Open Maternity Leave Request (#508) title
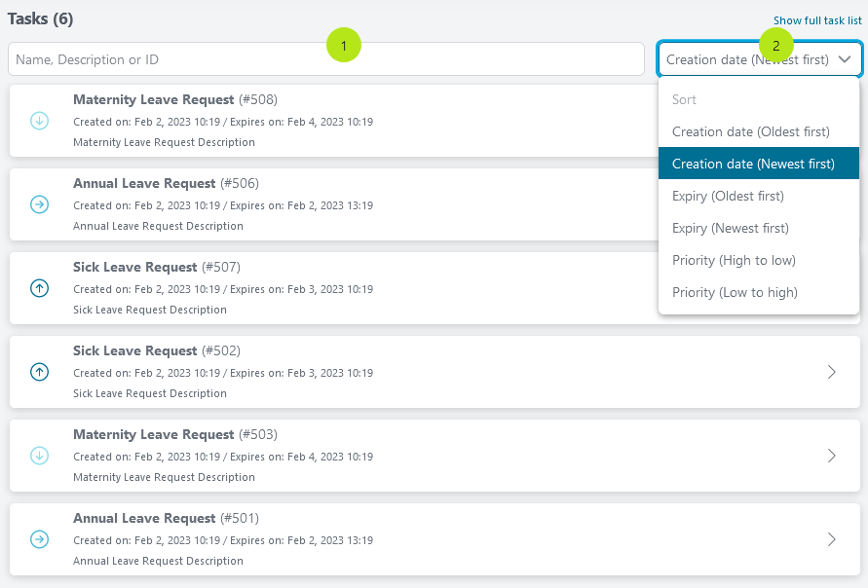The width and height of the screenshot is (868, 588). (175, 99)
